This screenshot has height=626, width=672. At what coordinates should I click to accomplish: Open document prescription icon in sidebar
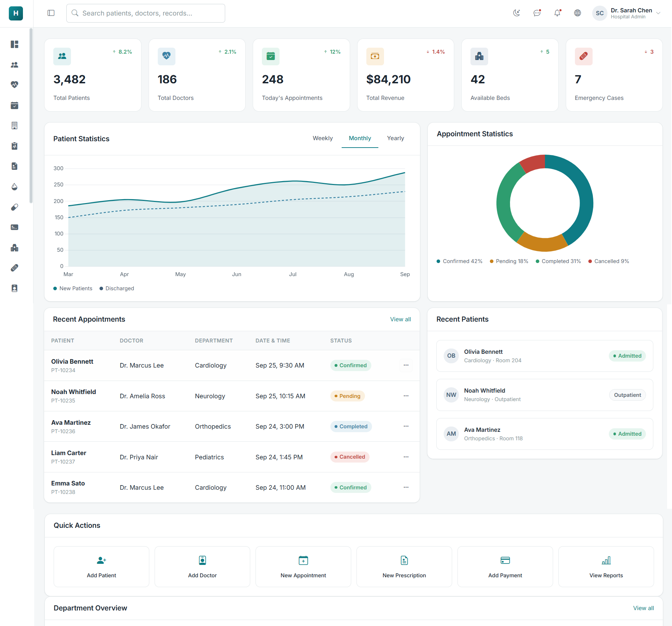14,166
